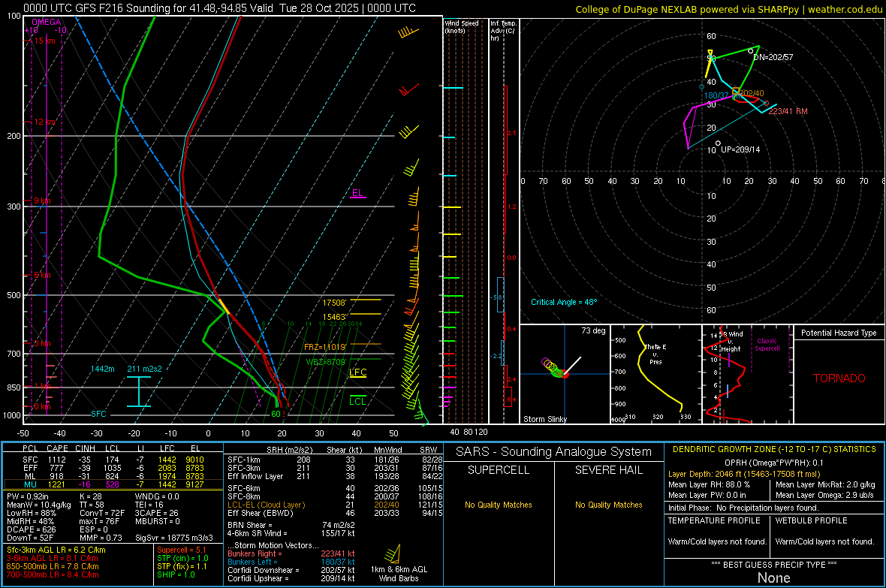Select the ML parcel row

click(113, 476)
